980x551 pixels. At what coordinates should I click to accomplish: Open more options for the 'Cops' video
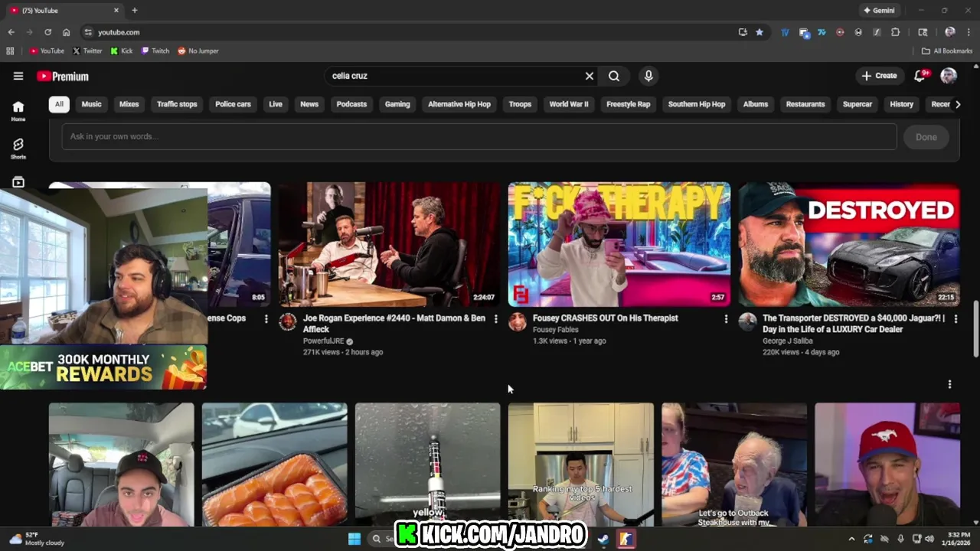[266, 318]
